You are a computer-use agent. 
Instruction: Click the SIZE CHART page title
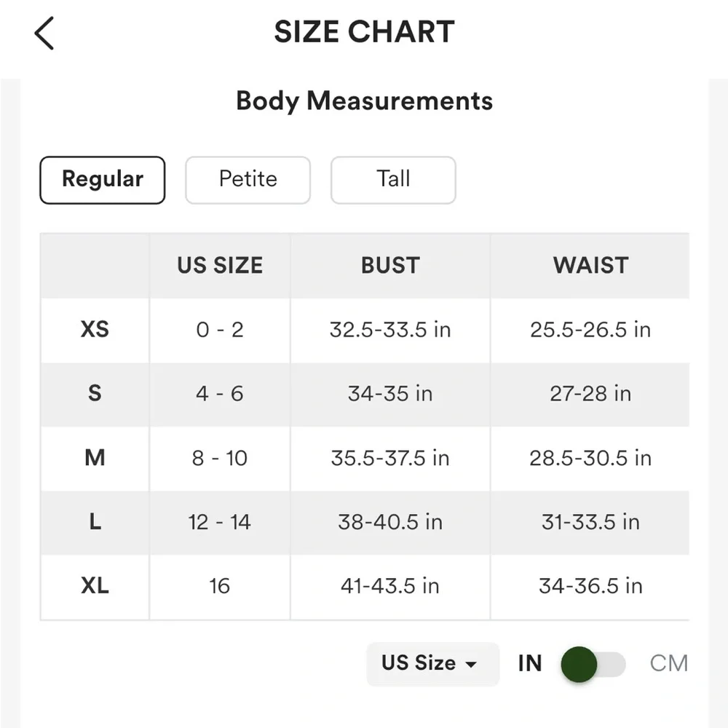[x=364, y=33]
